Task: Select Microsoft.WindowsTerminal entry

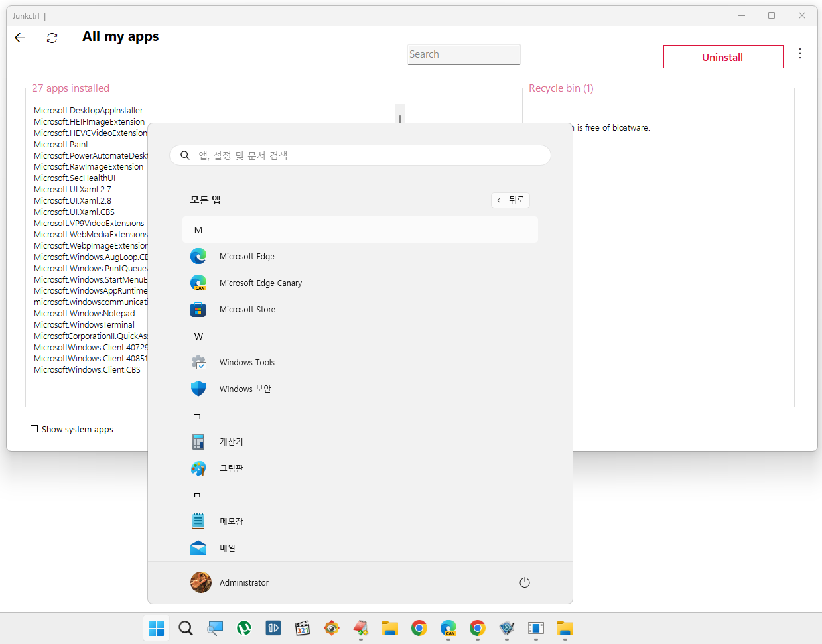Action: 84,325
